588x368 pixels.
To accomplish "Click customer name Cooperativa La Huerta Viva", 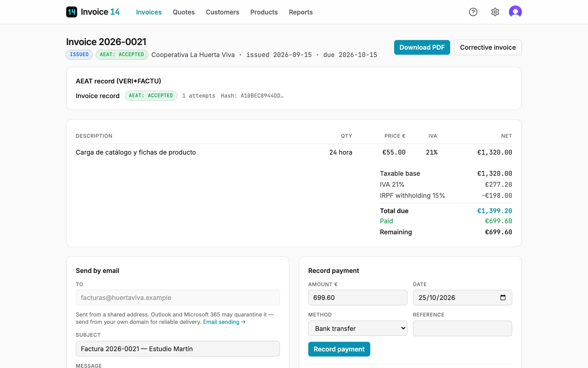I will [193, 55].
